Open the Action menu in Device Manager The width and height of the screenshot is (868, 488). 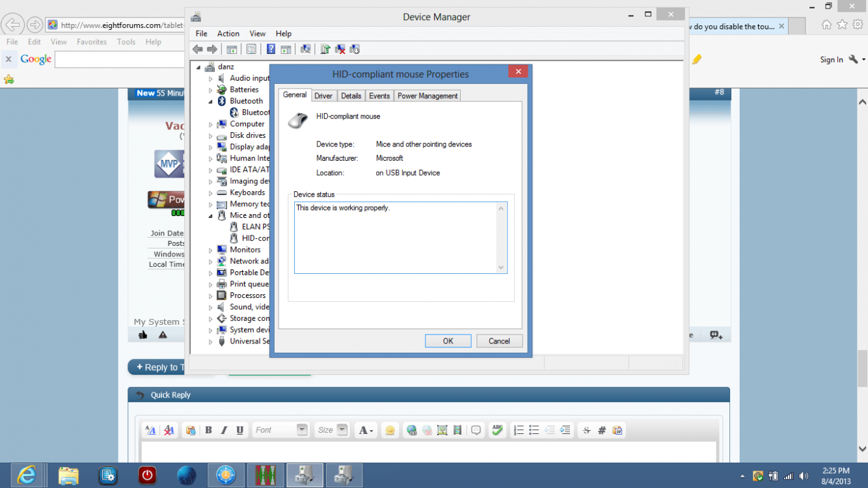228,33
